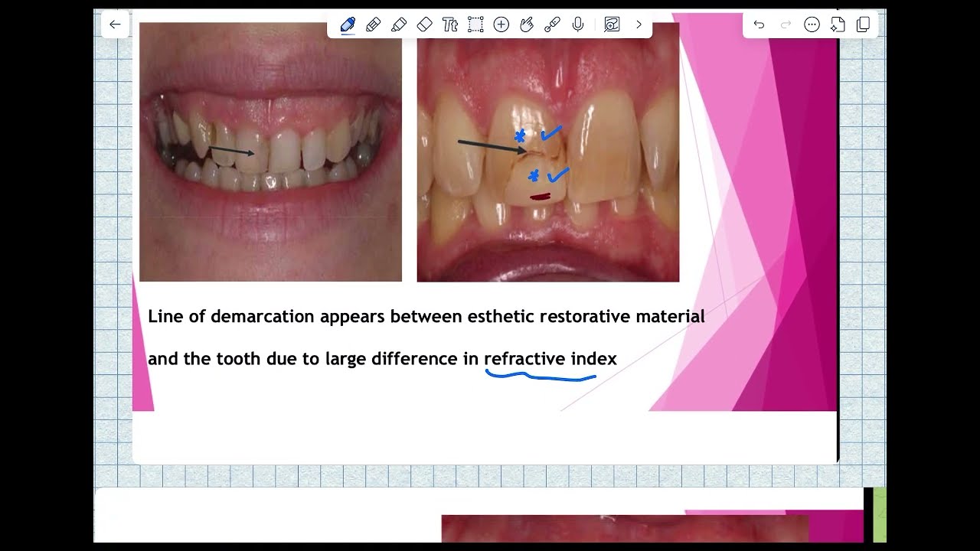Select the eraser tool
The width and height of the screenshot is (980, 551).
coord(425,24)
